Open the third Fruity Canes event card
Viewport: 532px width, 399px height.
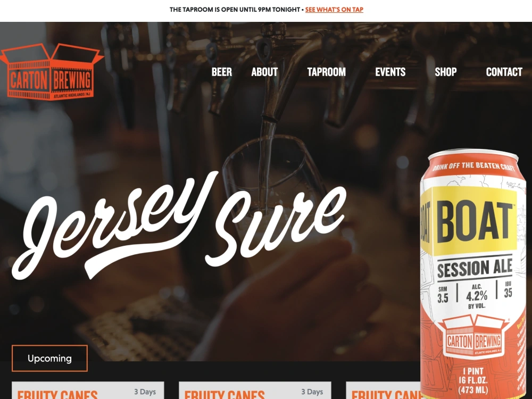coord(383,390)
